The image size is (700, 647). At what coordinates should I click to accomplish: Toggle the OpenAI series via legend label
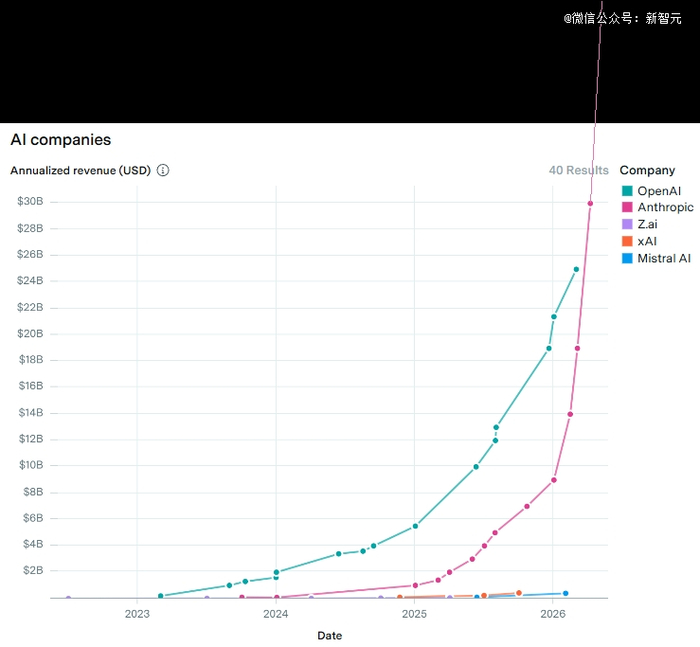click(659, 191)
